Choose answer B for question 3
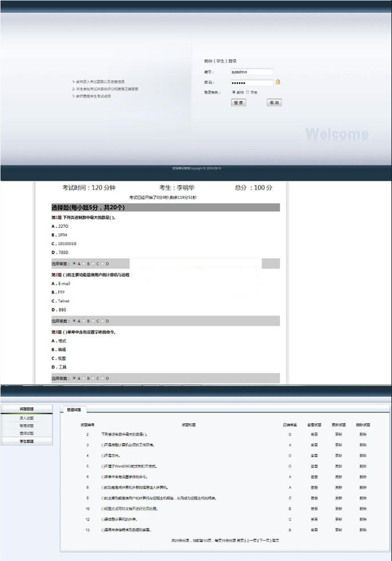This screenshot has height=561, width=392. click(83, 378)
